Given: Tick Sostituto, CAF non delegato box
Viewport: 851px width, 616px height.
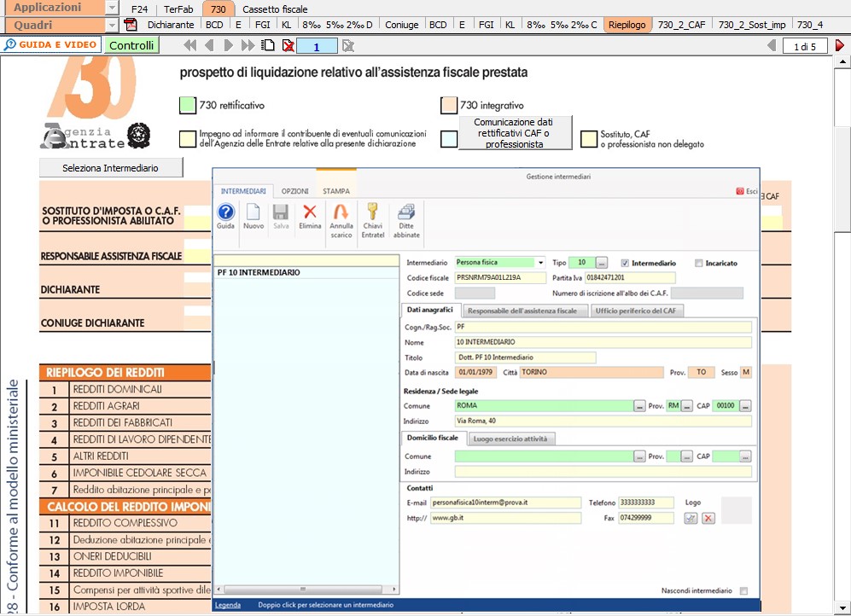Looking at the screenshot, I should [589, 139].
